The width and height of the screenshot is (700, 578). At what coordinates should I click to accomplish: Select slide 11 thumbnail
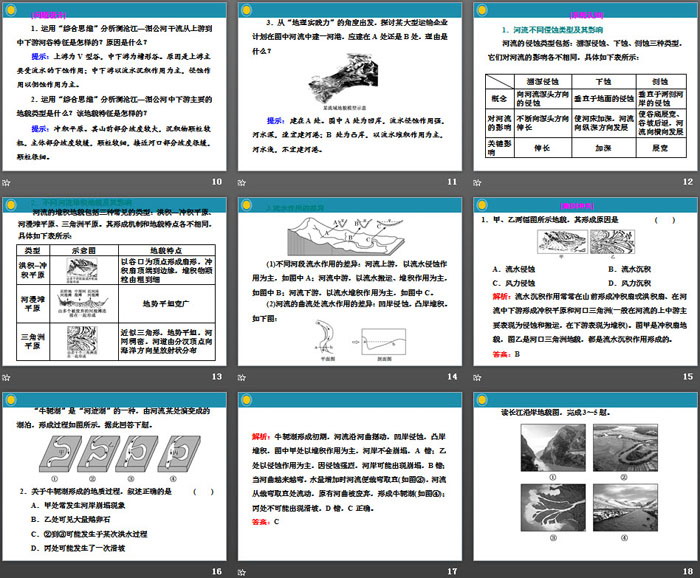coord(350,87)
